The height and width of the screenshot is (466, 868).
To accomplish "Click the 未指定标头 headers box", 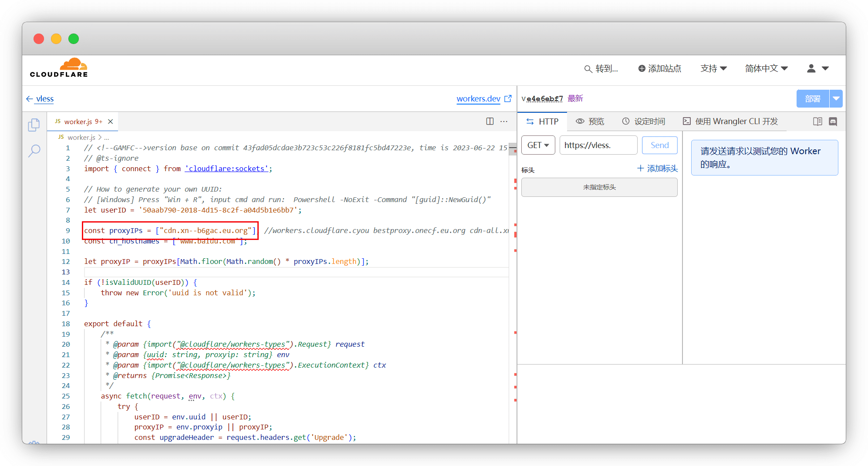I will (x=599, y=187).
